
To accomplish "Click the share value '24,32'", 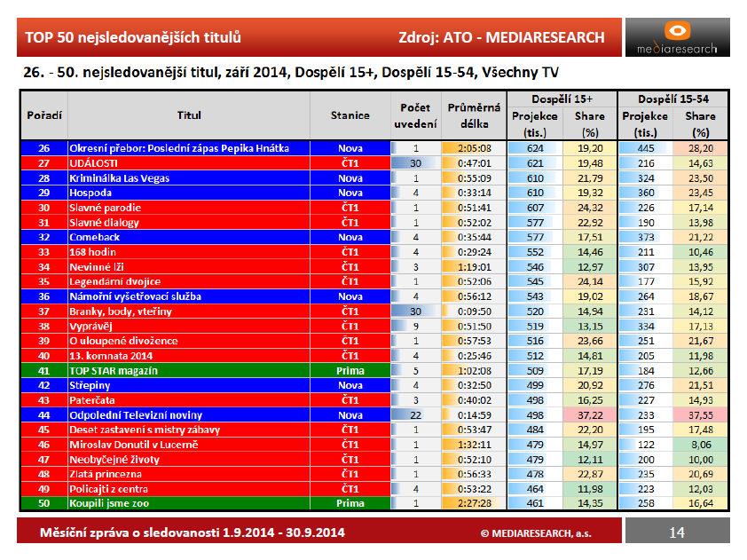I will pos(590,208).
